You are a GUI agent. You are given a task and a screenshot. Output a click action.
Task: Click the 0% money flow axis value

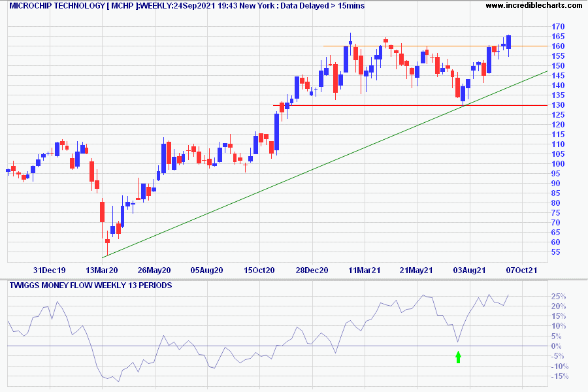pyautogui.click(x=557, y=346)
